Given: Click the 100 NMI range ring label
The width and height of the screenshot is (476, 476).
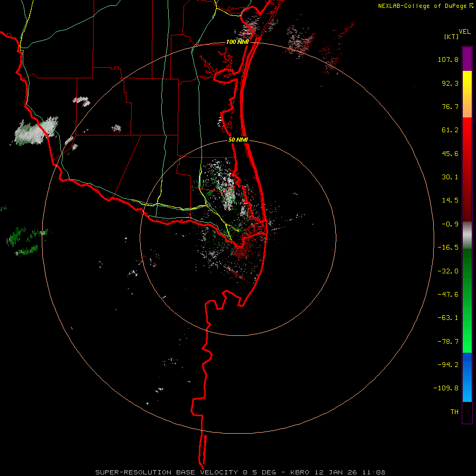Looking at the screenshot, I should click(237, 42).
